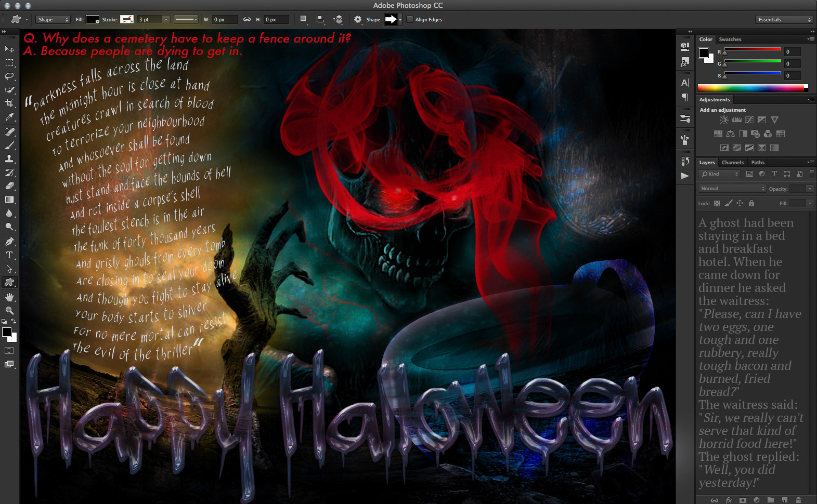Reset default colors in toolbox
This screenshot has width=817, height=504.
(x=4, y=322)
